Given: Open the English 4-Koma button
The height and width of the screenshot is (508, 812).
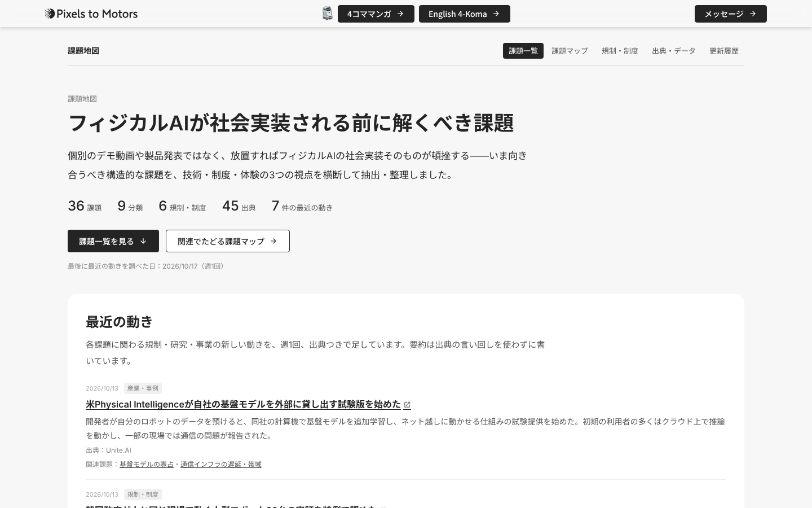Looking at the screenshot, I should tap(465, 14).
